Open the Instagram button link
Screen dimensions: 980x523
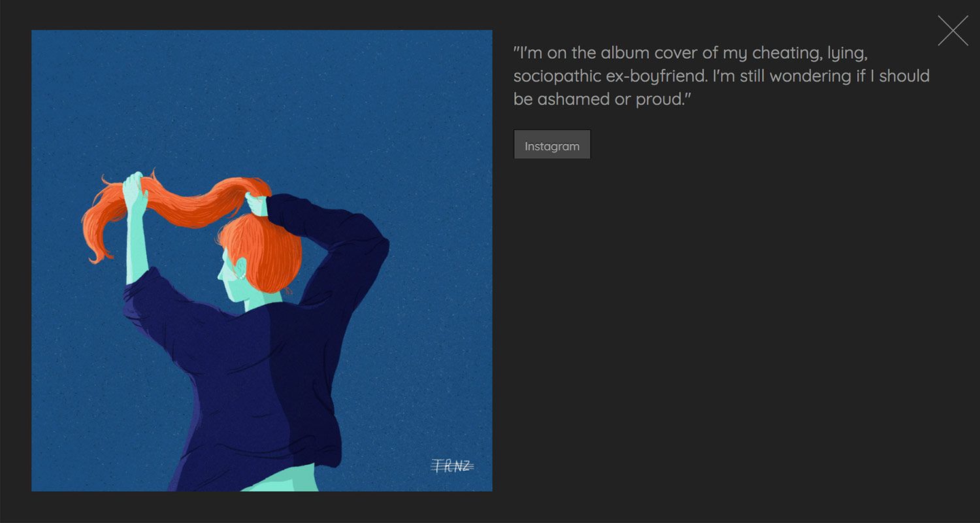click(x=552, y=145)
